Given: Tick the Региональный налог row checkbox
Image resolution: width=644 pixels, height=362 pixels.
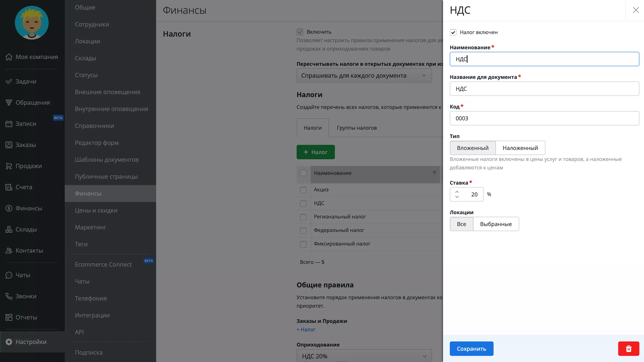Looking at the screenshot, I should (x=303, y=217).
